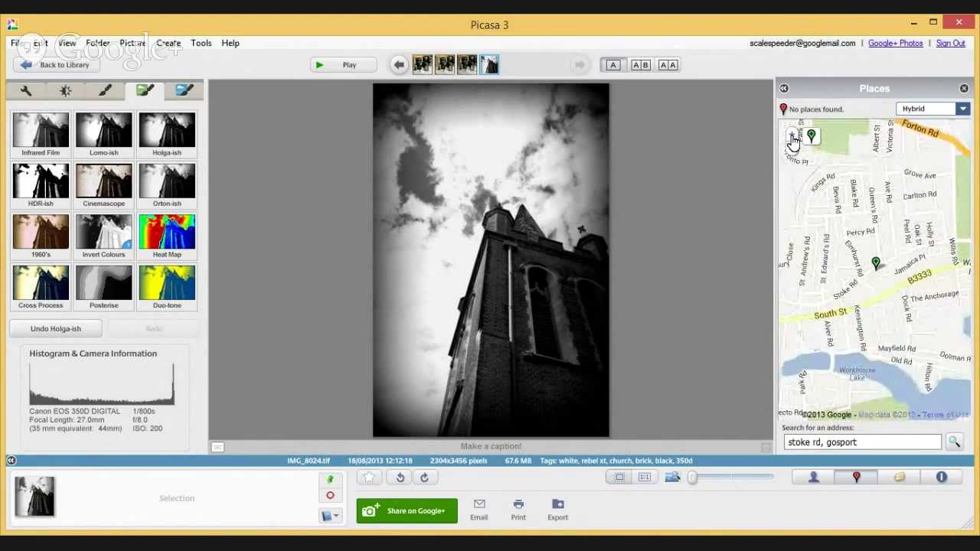Open the View menu
This screenshot has width=980, height=551.
coord(67,43)
